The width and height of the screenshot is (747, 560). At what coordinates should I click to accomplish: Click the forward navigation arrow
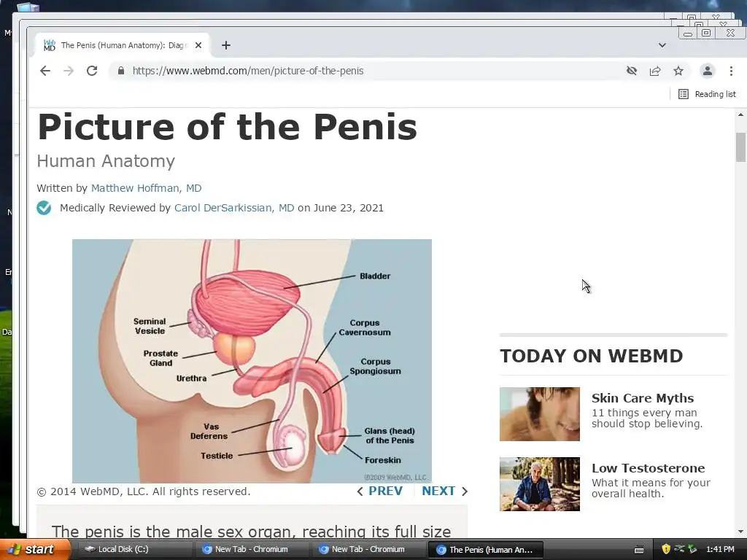click(x=69, y=71)
